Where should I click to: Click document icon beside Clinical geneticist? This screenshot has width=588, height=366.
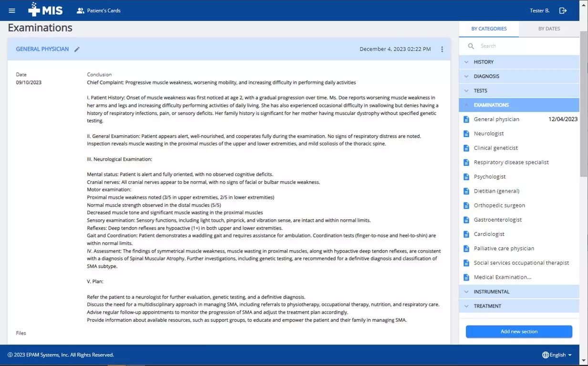tap(466, 148)
